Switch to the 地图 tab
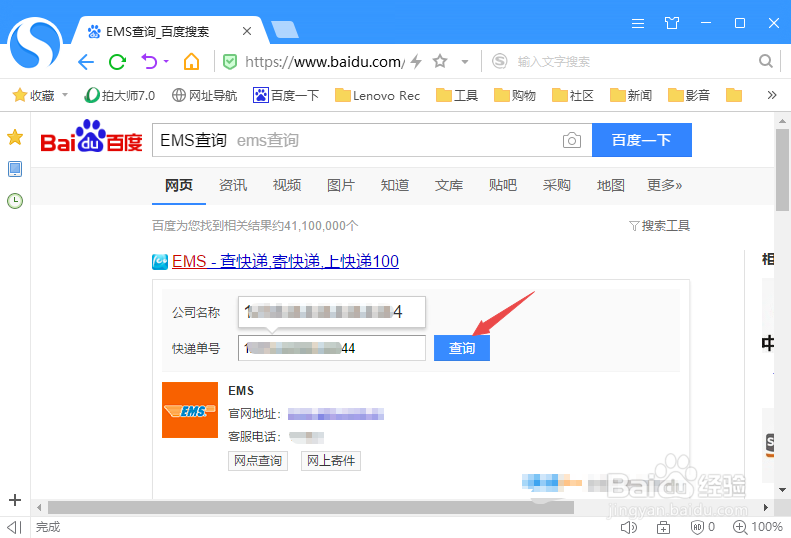 pos(611,185)
